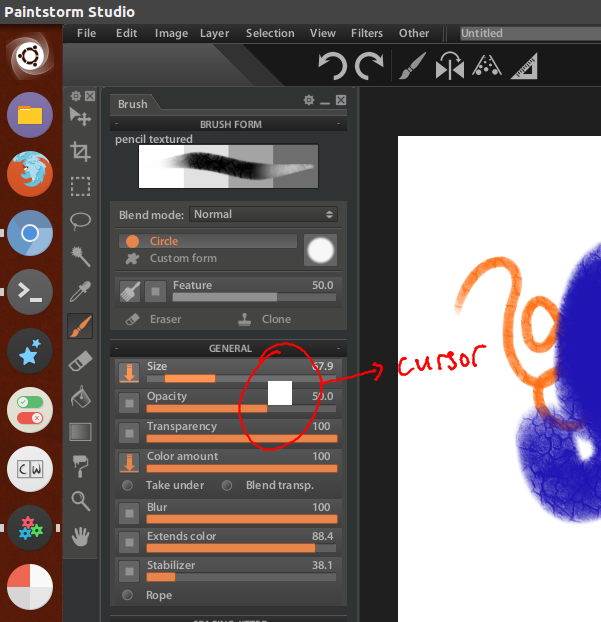The image size is (601, 622).
Task: Open Ubuntu Dash home button
Action: (x=30, y=56)
